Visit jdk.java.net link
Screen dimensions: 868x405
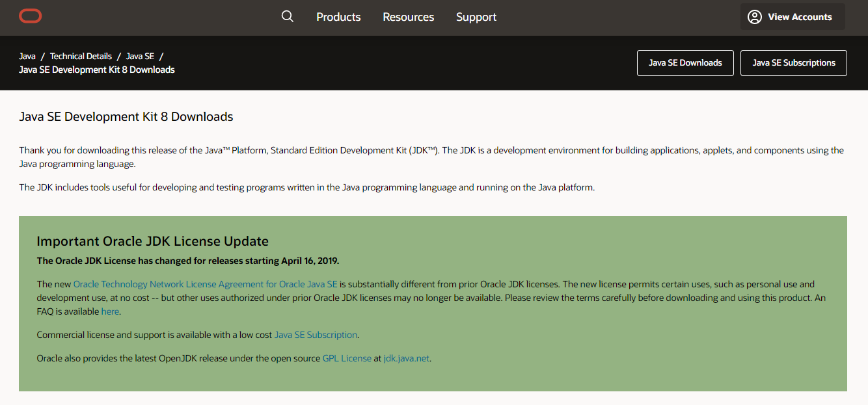[x=407, y=358]
